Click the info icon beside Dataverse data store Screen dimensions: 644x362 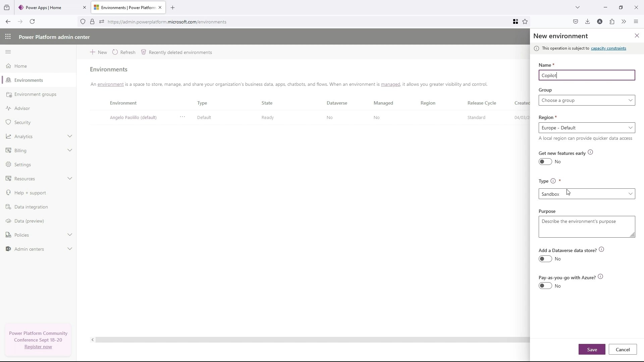click(x=601, y=250)
